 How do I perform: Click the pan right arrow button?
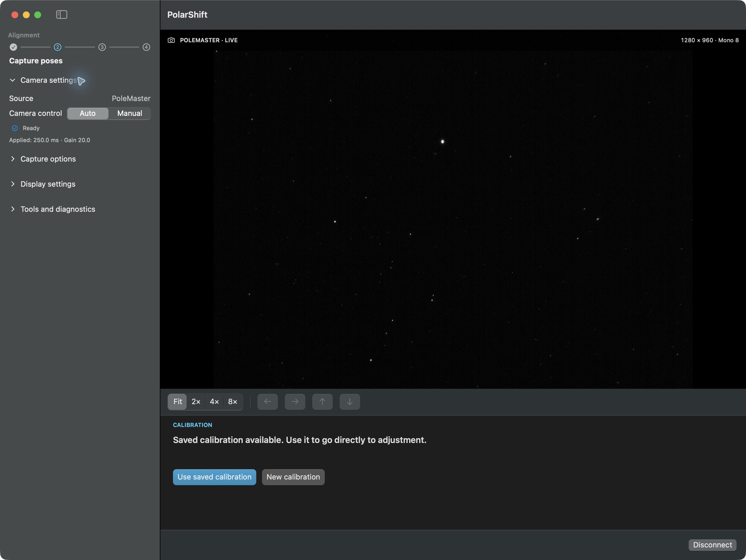coord(295,401)
